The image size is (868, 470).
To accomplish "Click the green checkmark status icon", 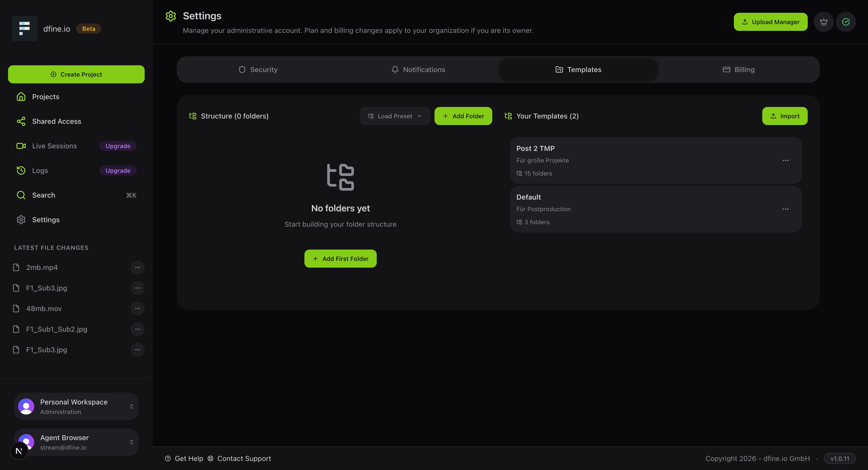I will (x=846, y=22).
